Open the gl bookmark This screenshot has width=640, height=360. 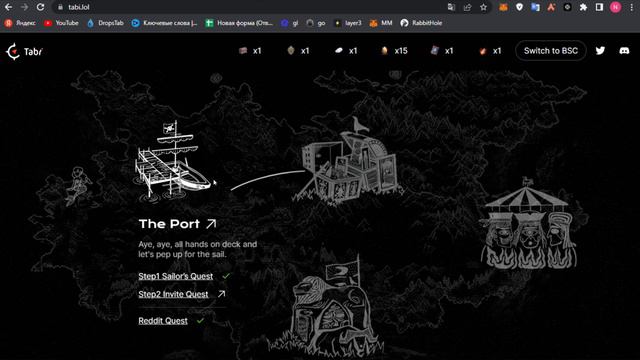[x=290, y=23]
